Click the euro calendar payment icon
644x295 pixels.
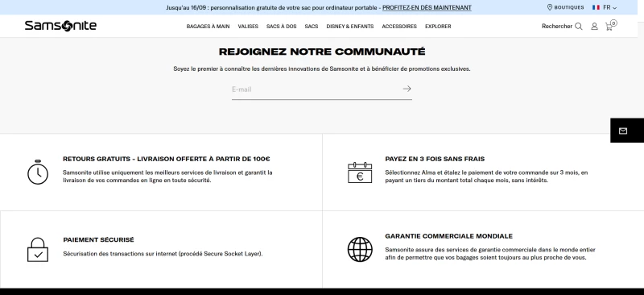pyautogui.click(x=360, y=172)
